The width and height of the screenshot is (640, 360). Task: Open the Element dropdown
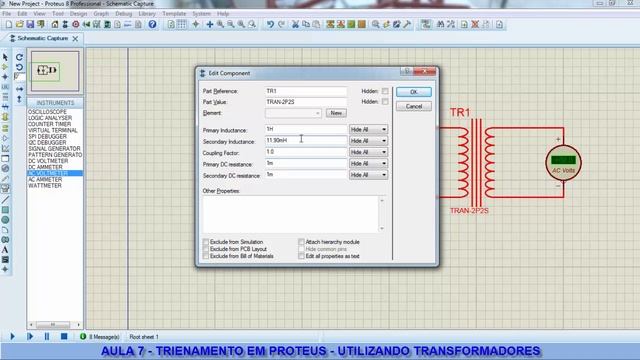(293, 113)
